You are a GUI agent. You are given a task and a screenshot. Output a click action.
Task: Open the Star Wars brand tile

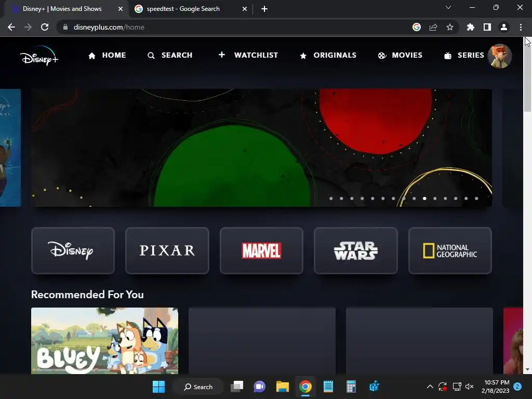(x=355, y=250)
